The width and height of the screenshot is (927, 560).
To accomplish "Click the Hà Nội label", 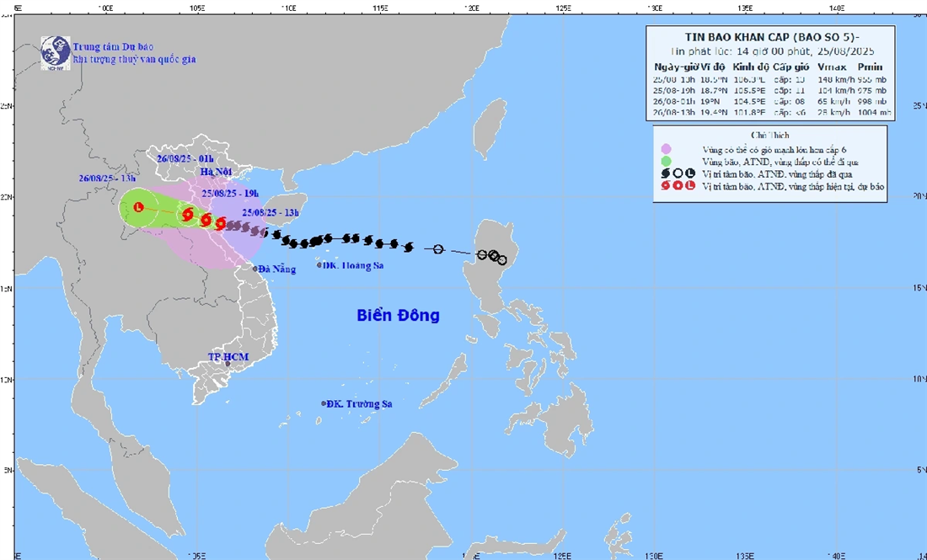I will pyautogui.click(x=216, y=172).
